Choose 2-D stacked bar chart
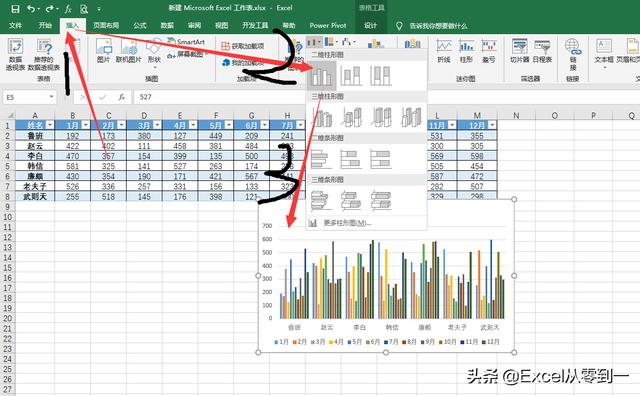This screenshot has width=640, height=396. (351, 159)
